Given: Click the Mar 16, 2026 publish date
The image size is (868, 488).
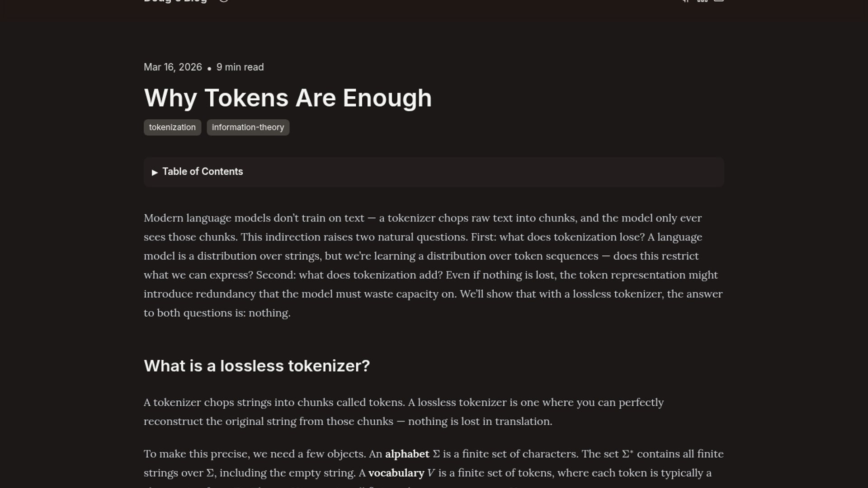Looking at the screenshot, I should coord(173,67).
